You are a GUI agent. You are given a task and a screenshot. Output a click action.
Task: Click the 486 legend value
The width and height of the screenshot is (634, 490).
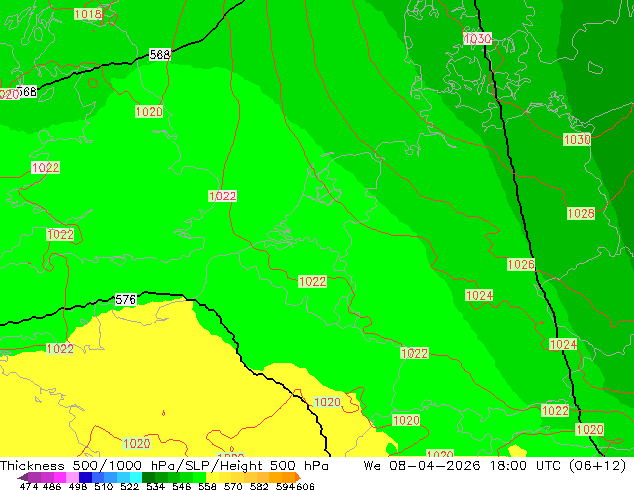[52, 486]
